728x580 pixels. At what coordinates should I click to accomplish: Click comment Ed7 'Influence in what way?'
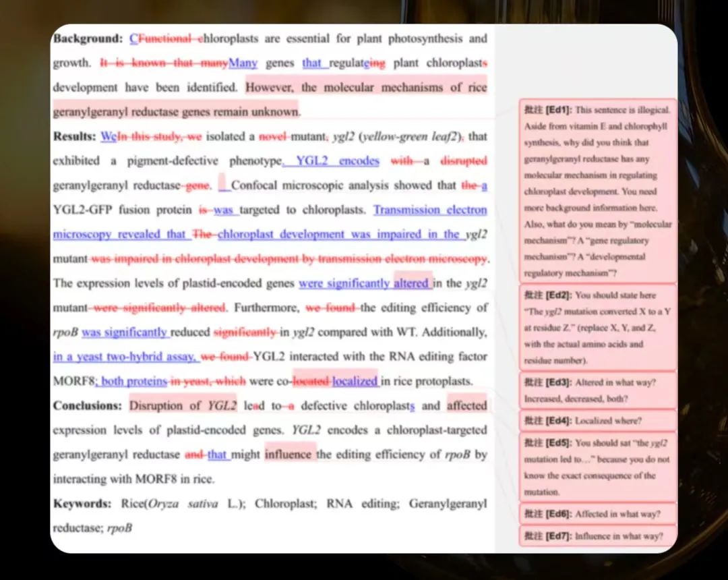tap(597, 536)
